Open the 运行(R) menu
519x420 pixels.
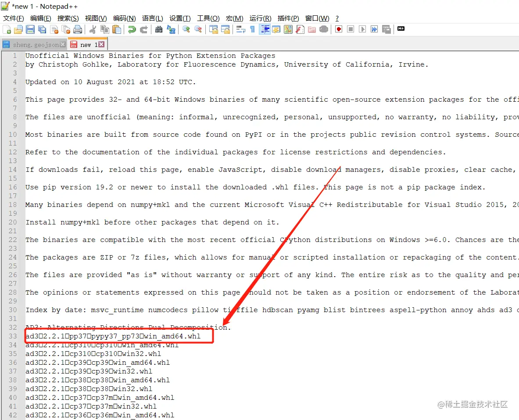tap(260, 18)
